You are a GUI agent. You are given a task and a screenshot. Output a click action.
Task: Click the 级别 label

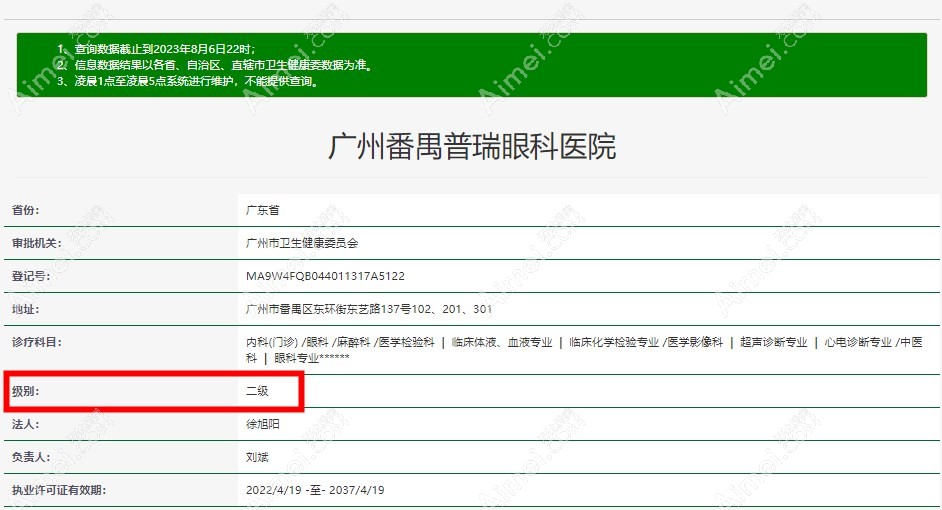[25, 392]
